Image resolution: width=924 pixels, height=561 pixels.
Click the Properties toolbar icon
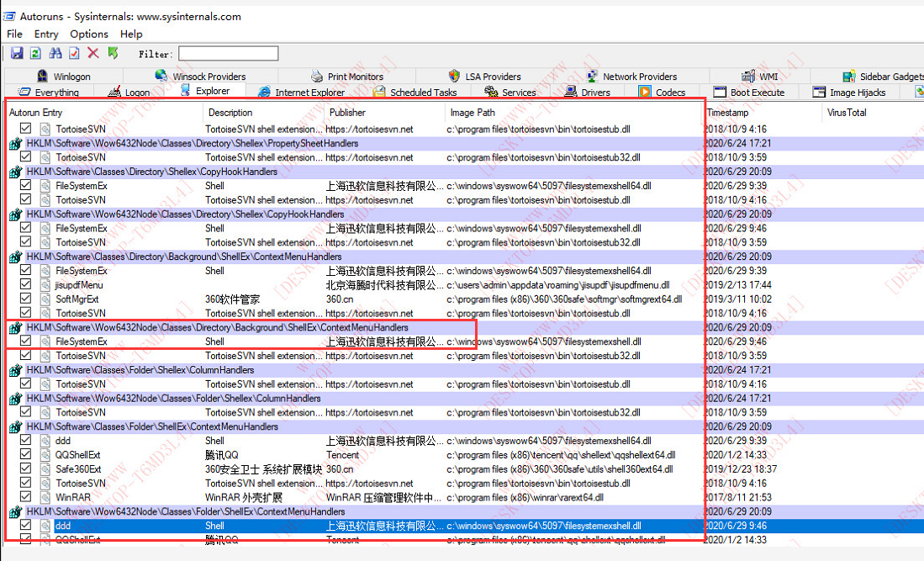click(x=74, y=54)
